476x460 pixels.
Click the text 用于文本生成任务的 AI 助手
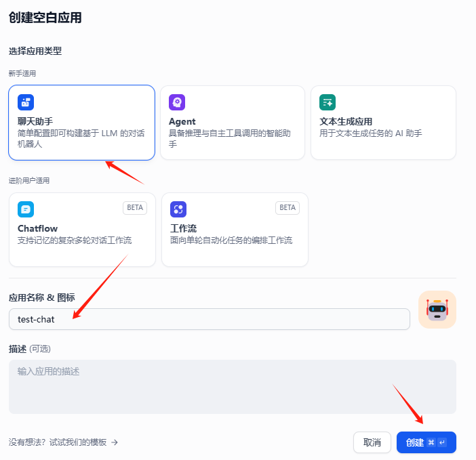(371, 133)
